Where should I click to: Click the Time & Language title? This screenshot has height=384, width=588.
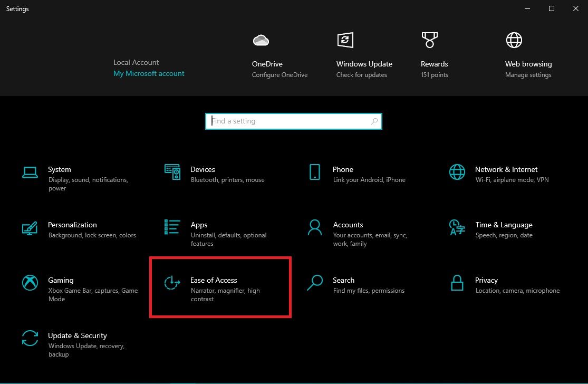504,225
